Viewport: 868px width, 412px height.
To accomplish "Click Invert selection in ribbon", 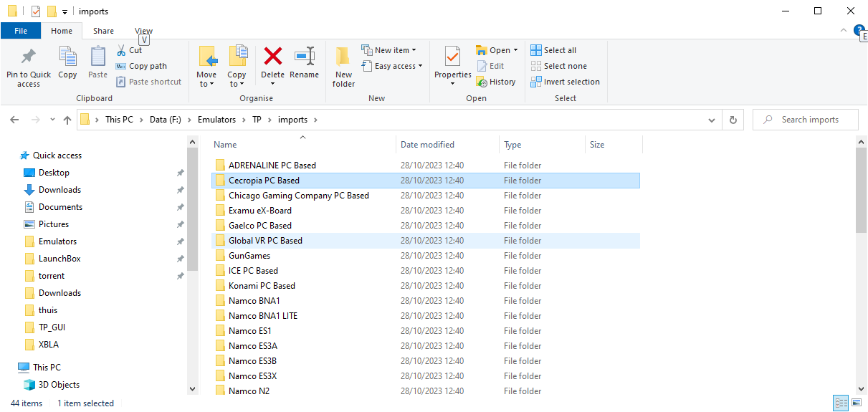I will coord(565,82).
